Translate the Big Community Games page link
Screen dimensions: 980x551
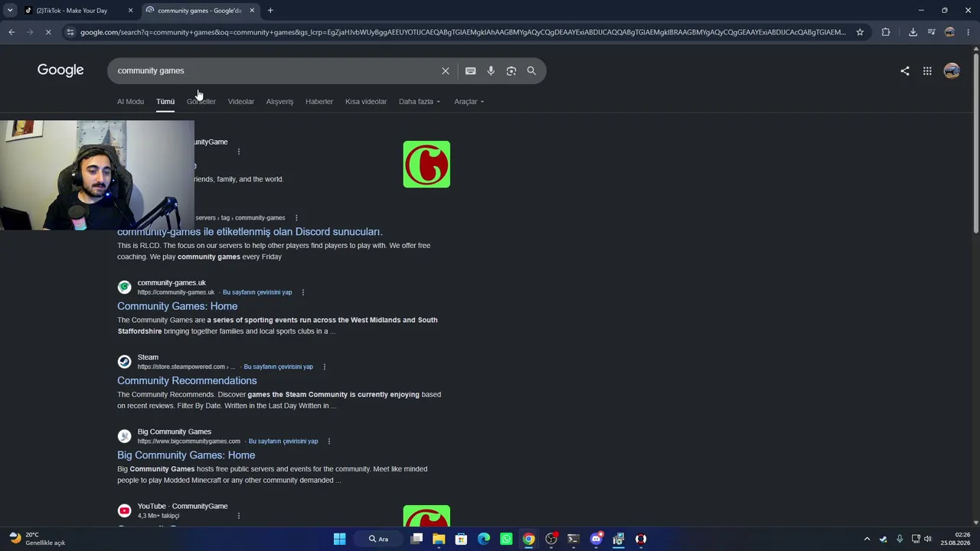[x=283, y=441]
